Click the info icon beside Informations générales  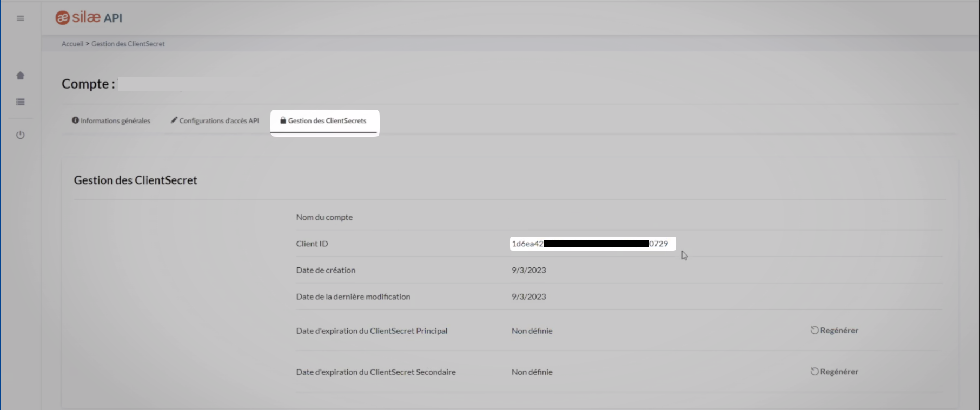click(75, 120)
